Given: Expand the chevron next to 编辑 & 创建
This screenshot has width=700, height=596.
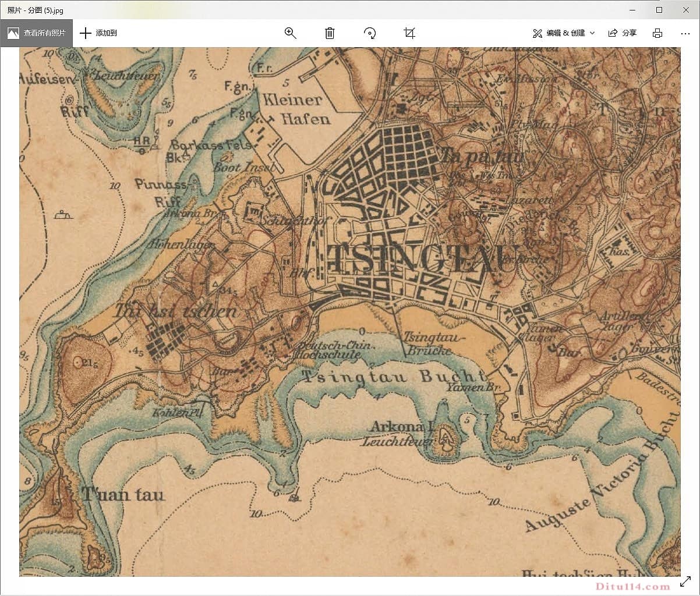Looking at the screenshot, I should pyautogui.click(x=592, y=33).
